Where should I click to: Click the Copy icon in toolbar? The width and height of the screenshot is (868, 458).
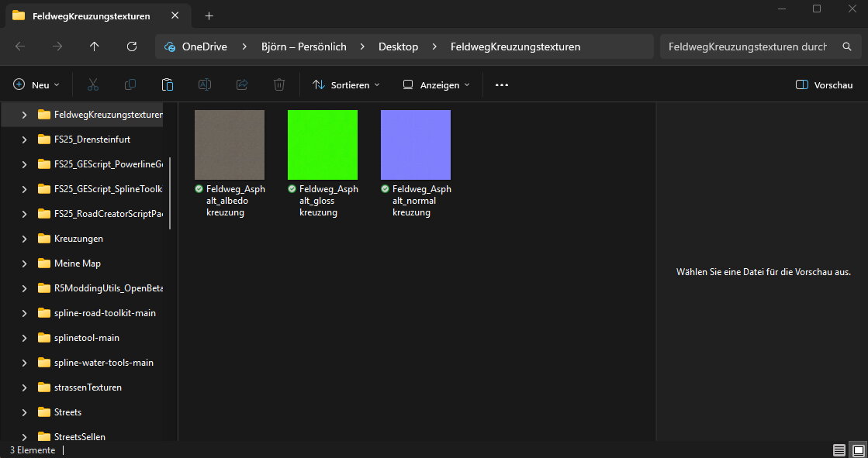pyautogui.click(x=130, y=84)
